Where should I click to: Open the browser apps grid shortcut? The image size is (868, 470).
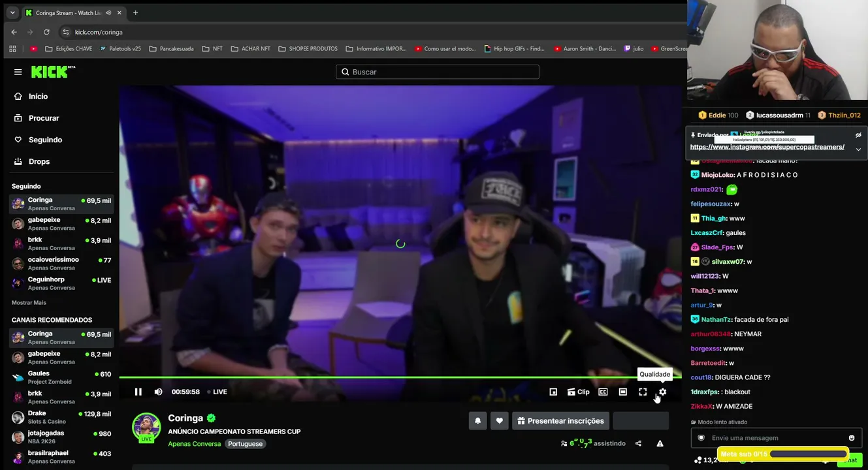[12, 48]
